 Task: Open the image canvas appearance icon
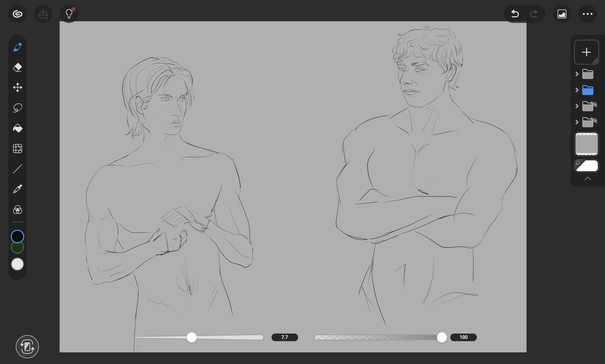(562, 14)
